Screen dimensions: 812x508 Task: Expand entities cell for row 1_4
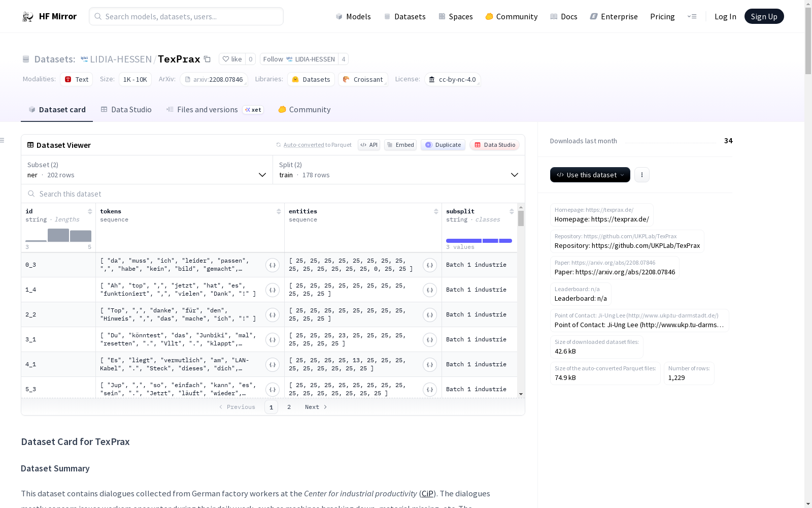click(430, 290)
